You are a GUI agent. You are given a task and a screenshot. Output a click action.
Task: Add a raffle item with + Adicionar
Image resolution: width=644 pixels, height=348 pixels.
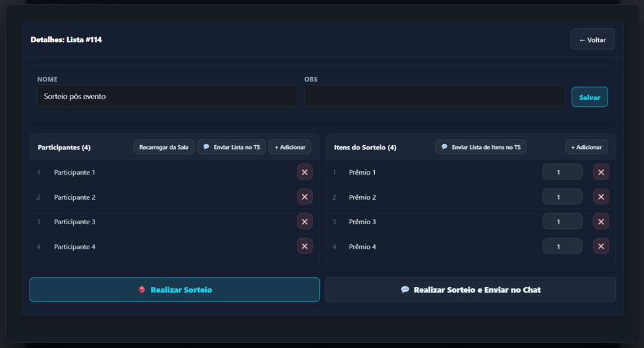click(x=587, y=147)
